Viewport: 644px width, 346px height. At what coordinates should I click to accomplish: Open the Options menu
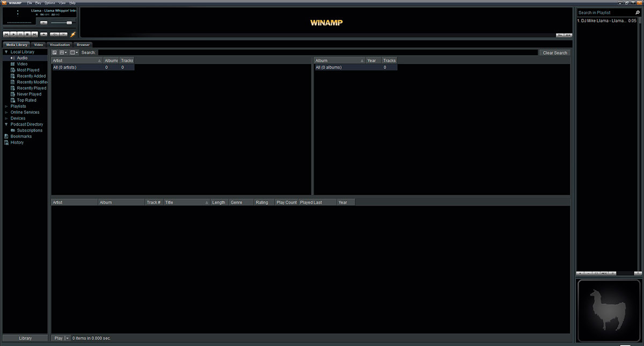coord(50,3)
